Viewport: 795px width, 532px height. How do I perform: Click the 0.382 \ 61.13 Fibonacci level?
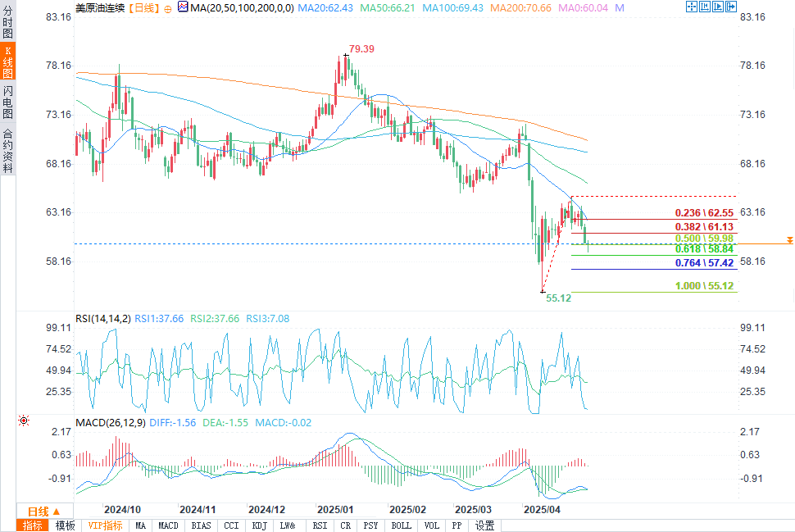704,227
